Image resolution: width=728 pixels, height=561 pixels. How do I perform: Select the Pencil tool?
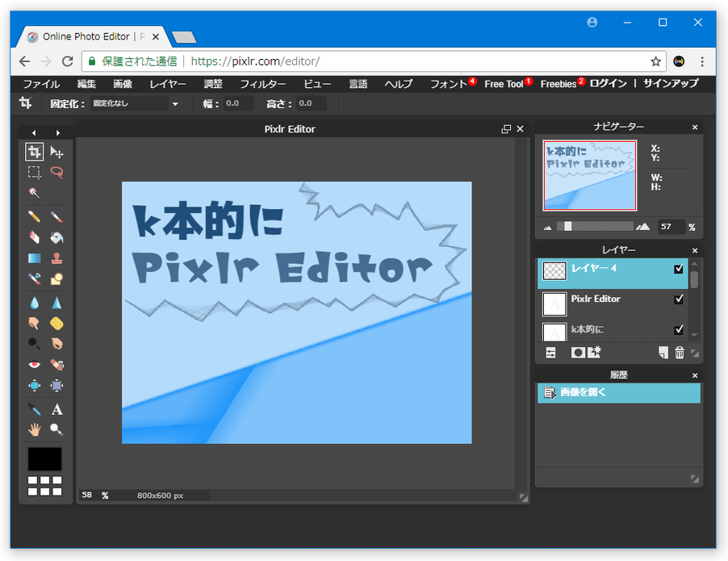tap(34, 216)
